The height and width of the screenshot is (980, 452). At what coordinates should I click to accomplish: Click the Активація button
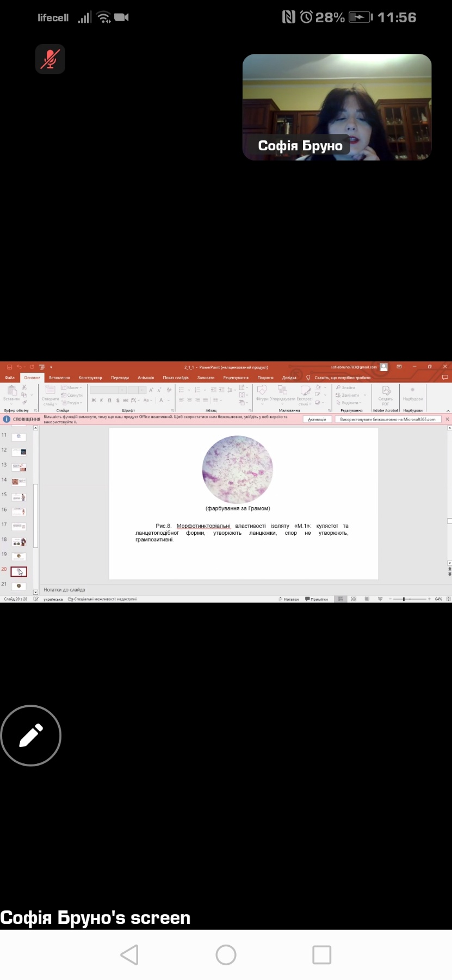pyautogui.click(x=317, y=420)
